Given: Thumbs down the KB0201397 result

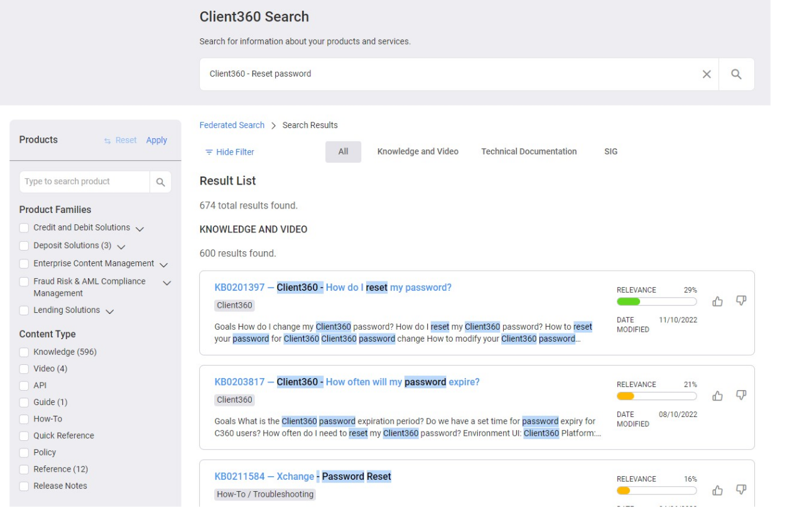Looking at the screenshot, I should pyautogui.click(x=741, y=301).
